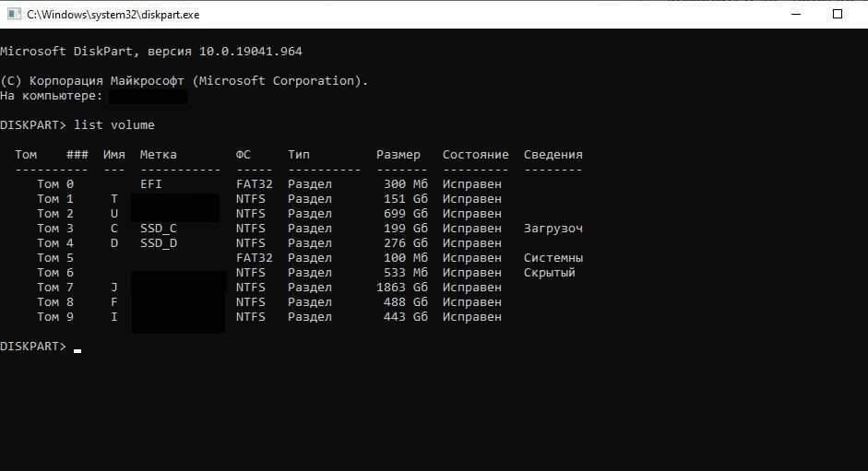Click the Сведения column header
This screenshot has width=868, height=471.
[x=553, y=155]
